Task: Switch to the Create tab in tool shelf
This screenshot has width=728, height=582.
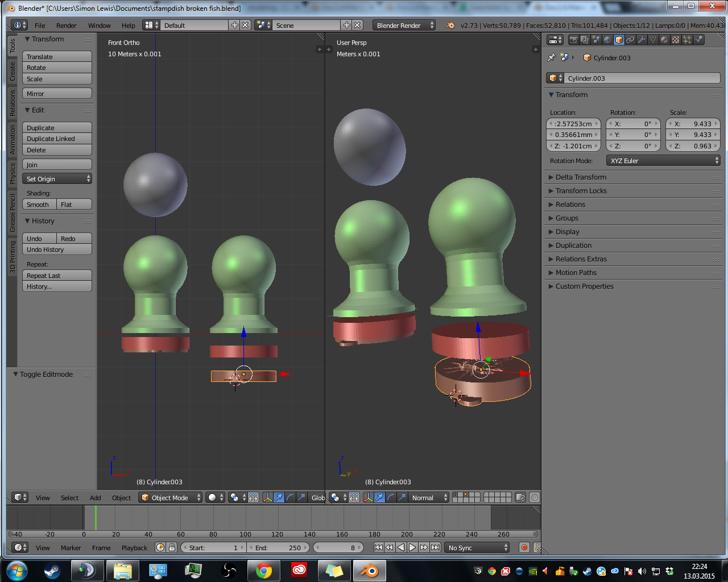Action: point(13,72)
